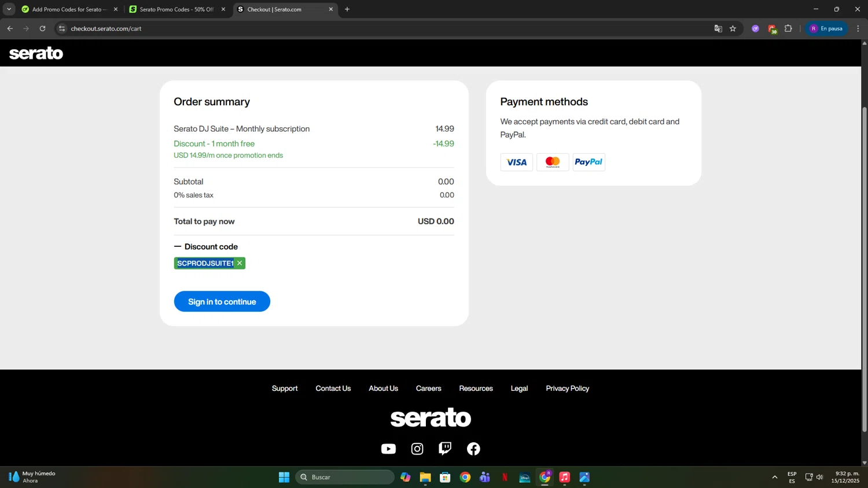Click the Buscar taskbar search box
The width and height of the screenshot is (868, 488).
click(x=345, y=477)
